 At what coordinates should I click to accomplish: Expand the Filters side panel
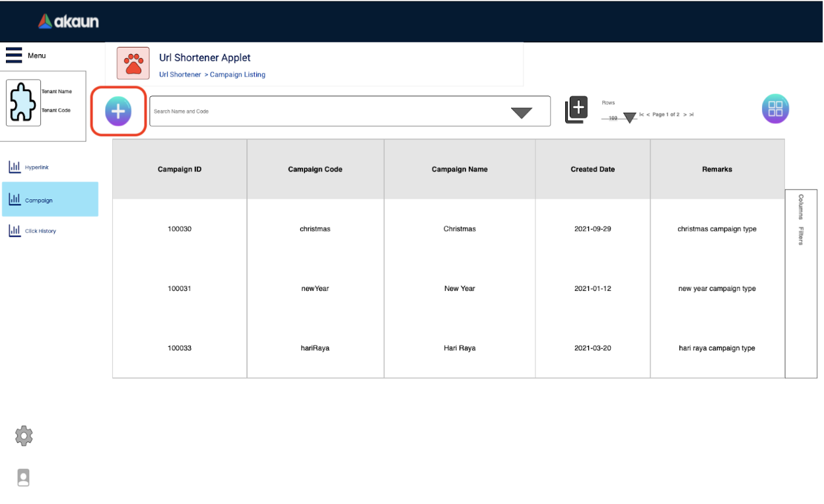click(801, 236)
